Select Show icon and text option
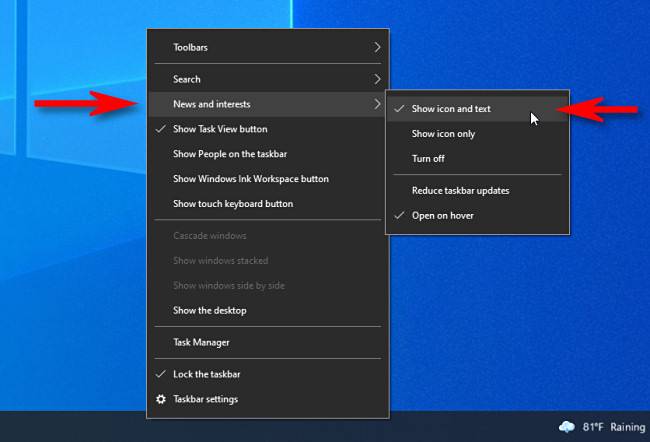This screenshot has width=650, height=442. 451,108
